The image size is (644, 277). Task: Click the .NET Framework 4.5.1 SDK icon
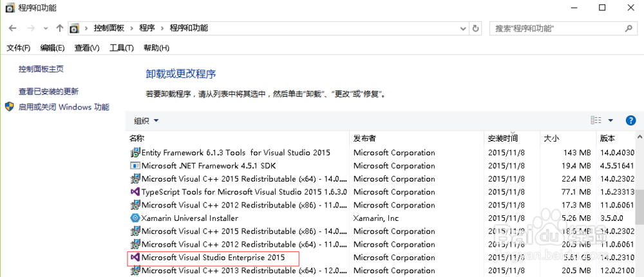point(135,166)
